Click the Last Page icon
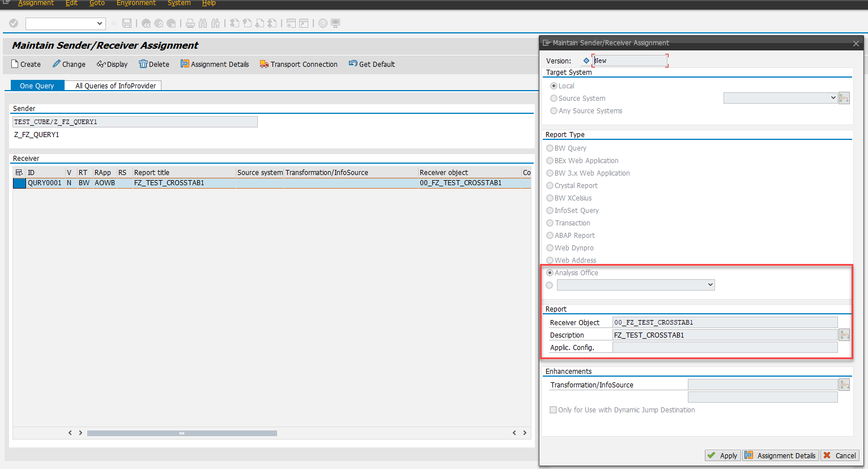Screen dimensions: 868x469 pos(272,23)
